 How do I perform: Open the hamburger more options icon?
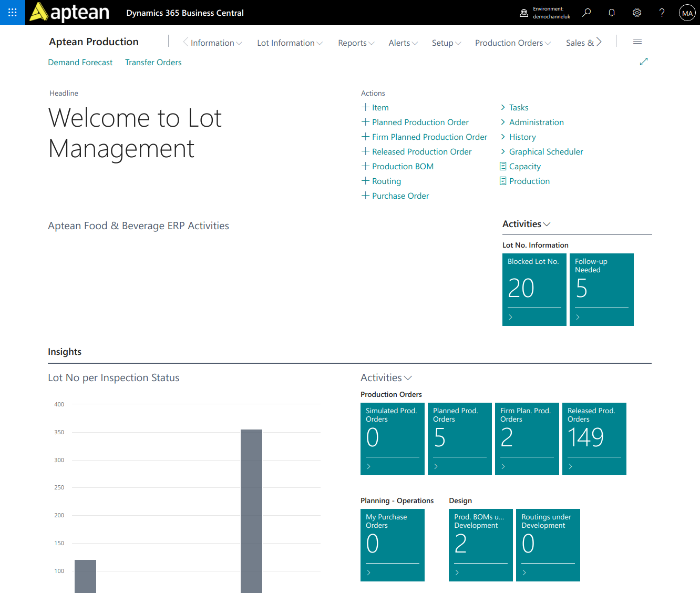pyautogui.click(x=637, y=42)
